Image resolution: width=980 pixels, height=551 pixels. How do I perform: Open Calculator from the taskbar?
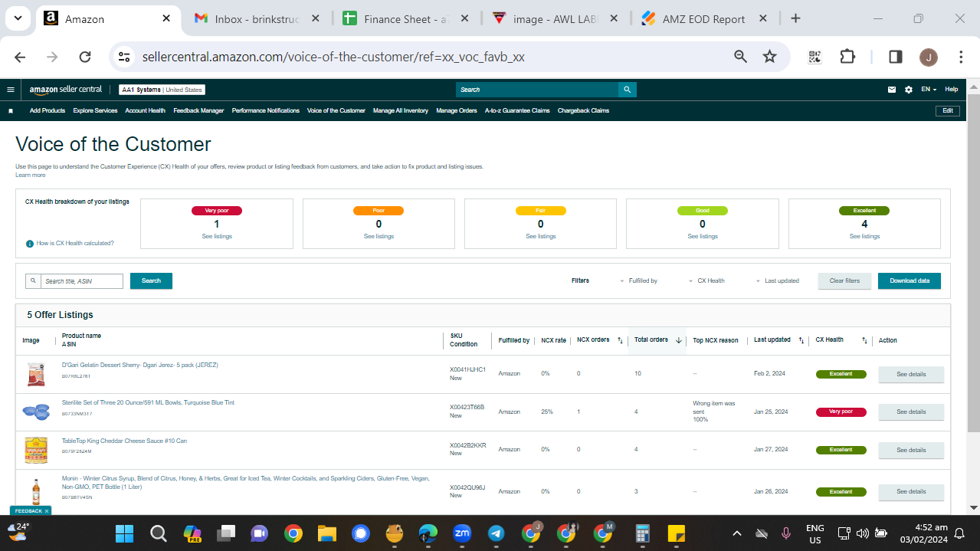[x=643, y=533]
